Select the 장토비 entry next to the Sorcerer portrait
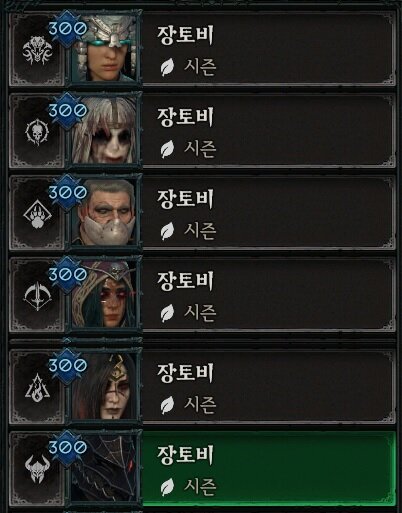Image resolution: width=402 pixels, height=513 pixels. pyautogui.click(x=269, y=387)
